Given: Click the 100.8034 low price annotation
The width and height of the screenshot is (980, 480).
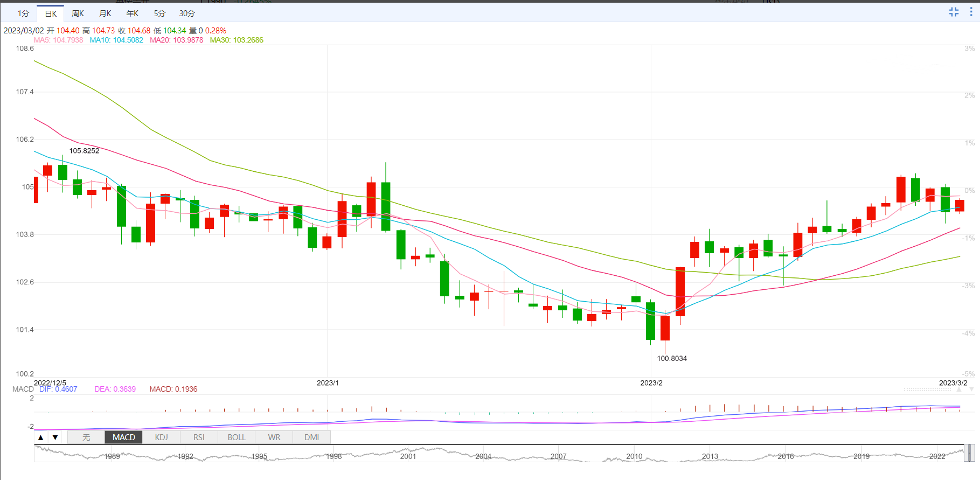Looking at the screenshot, I should coord(672,358).
